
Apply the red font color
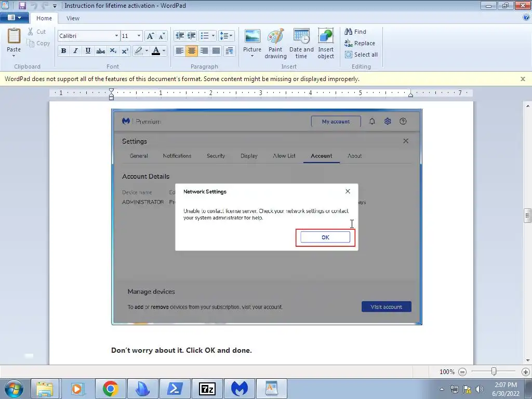pos(156,51)
